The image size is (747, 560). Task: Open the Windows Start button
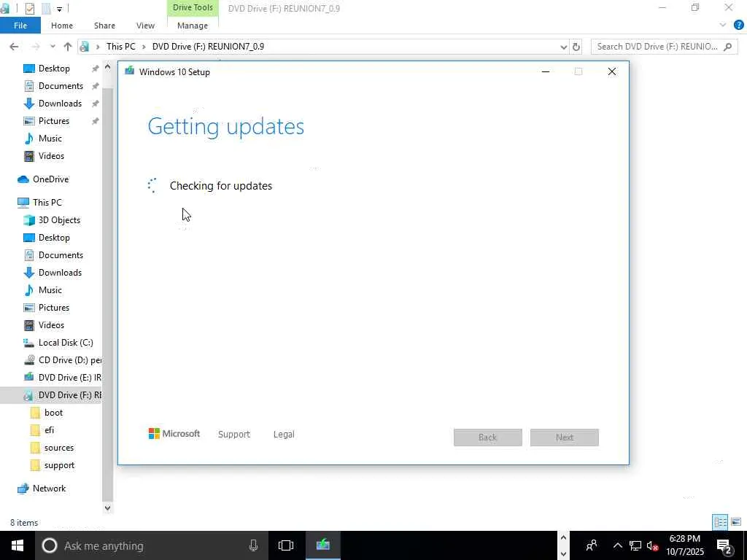(18, 545)
